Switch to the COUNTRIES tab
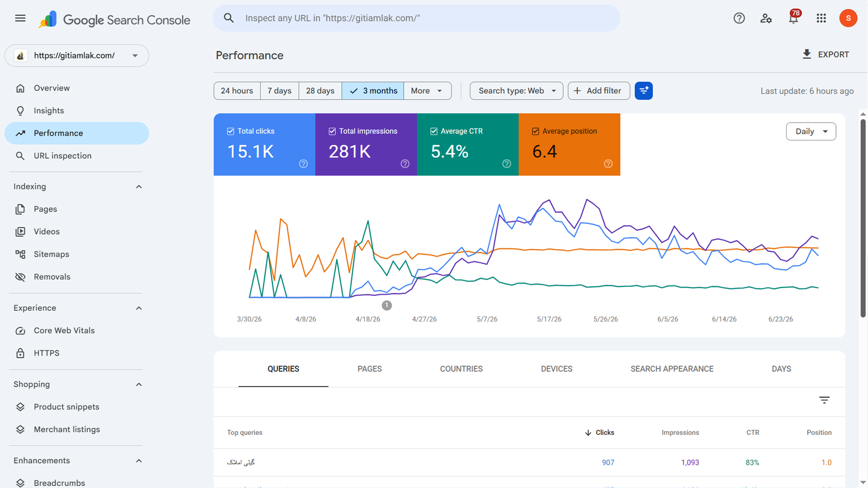This screenshot has width=868, height=488. (x=461, y=369)
